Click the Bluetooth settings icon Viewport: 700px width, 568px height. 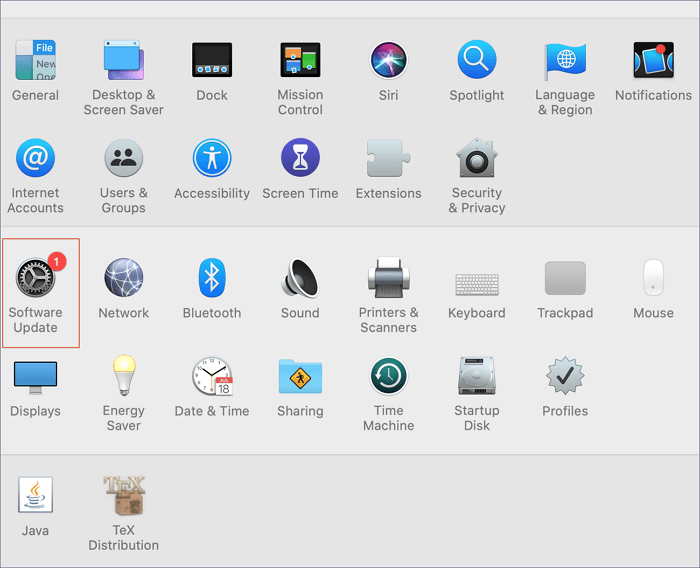[212, 278]
